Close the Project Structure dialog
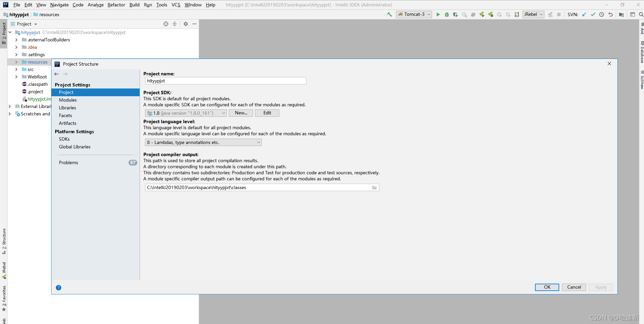The width and height of the screenshot is (644, 324). pos(609,64)
